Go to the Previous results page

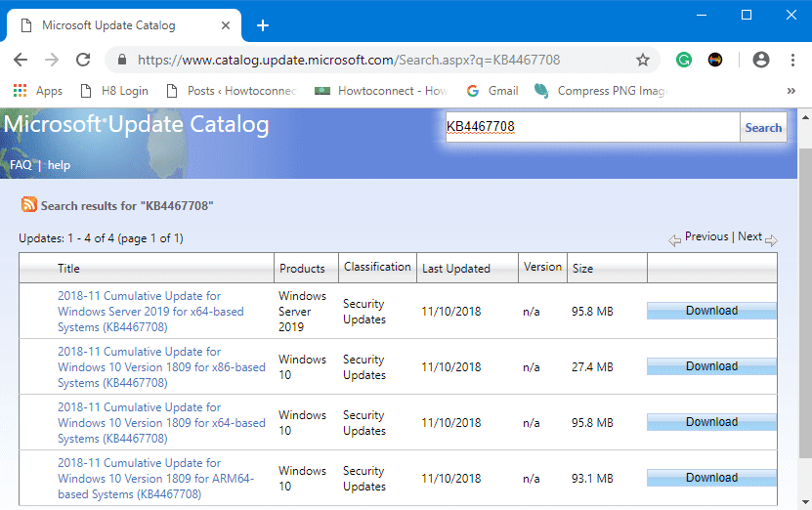(706, 236)
